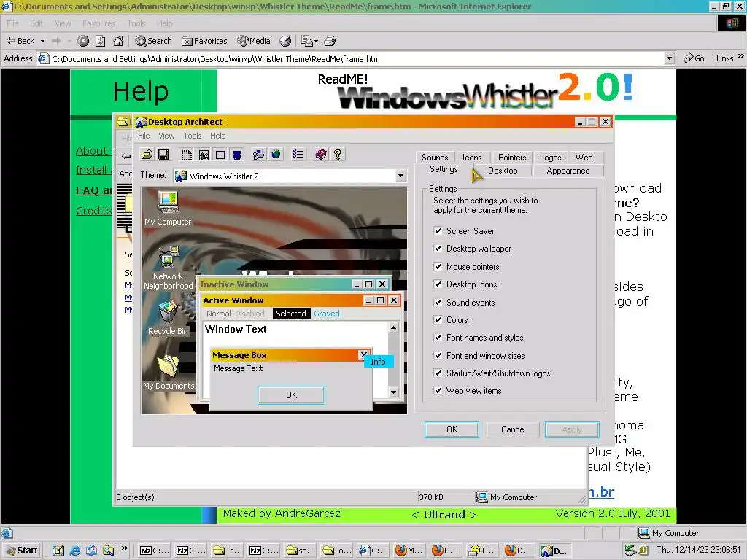Open the Back button history dropdown
The image size is (747, 560).
pos(42,41)
